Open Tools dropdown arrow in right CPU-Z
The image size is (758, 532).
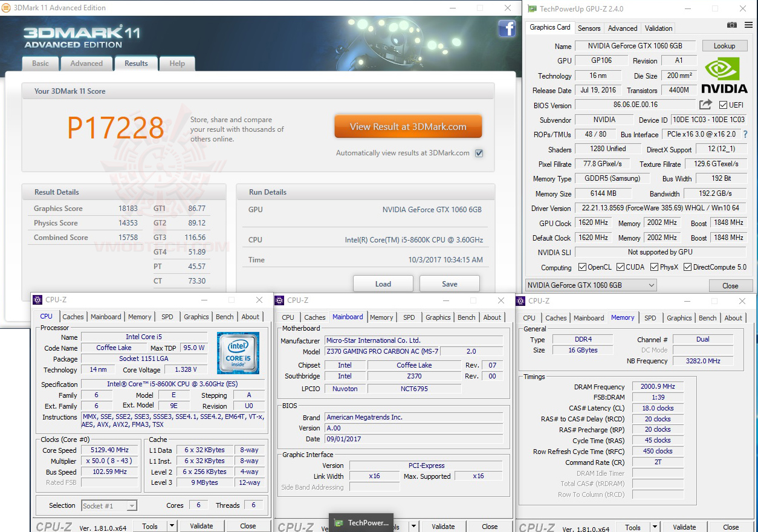(x=655, y=527)
